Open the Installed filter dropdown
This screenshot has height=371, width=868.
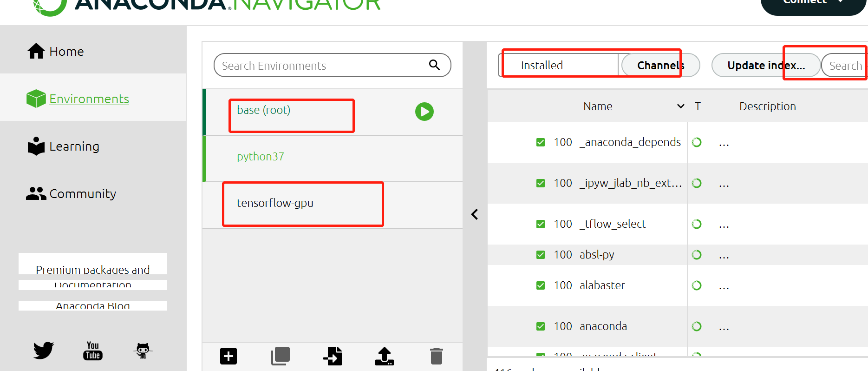[558, 65]
